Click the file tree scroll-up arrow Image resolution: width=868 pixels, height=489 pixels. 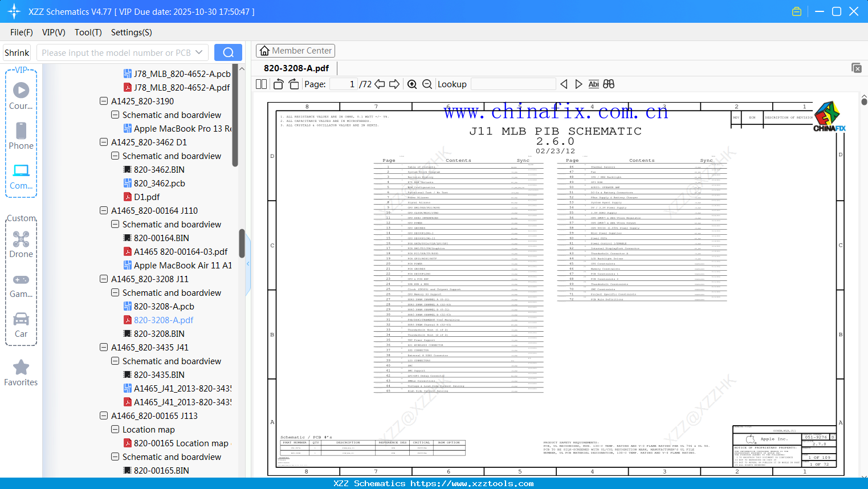242,68
